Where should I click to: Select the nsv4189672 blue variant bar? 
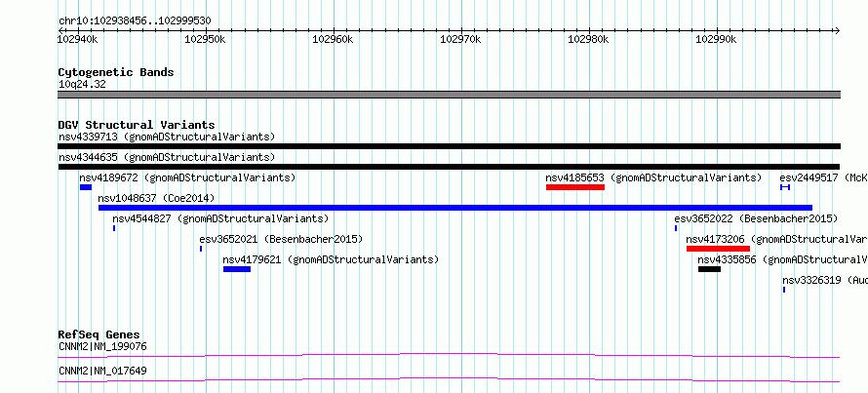[x=86, y=187]
